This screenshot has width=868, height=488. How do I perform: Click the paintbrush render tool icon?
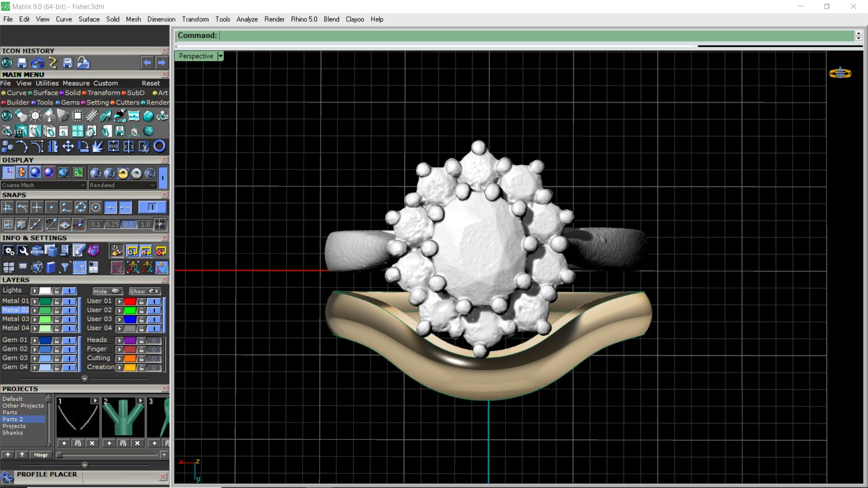point(120,116)
